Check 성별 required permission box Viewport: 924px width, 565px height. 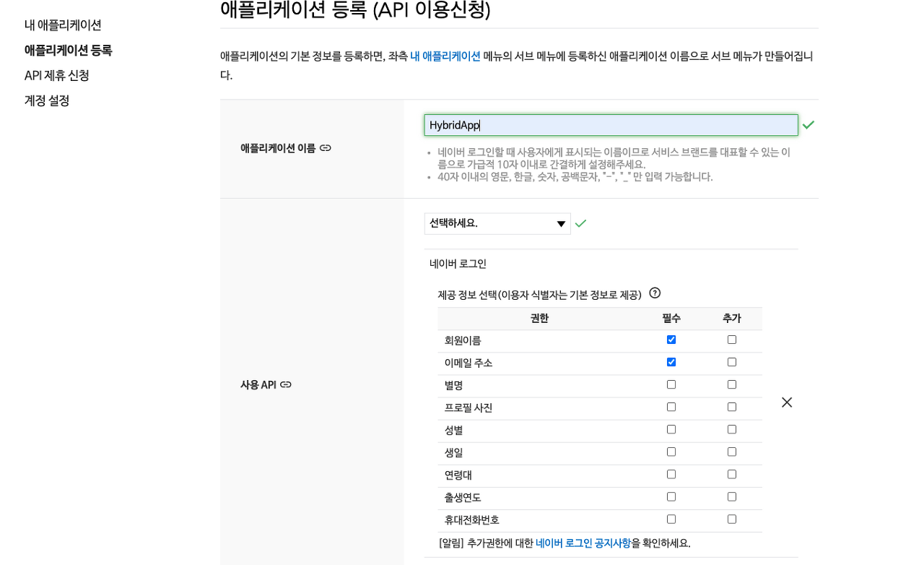pos(671,429)
